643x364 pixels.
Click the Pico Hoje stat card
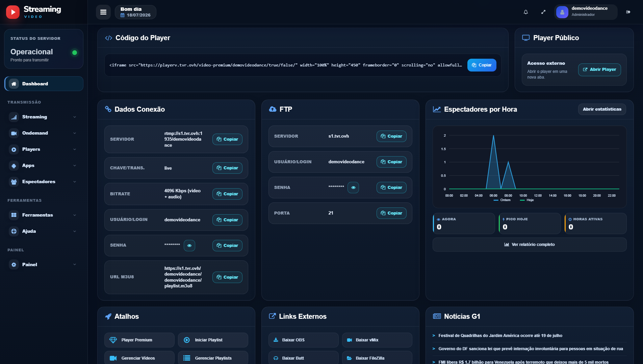530,223
